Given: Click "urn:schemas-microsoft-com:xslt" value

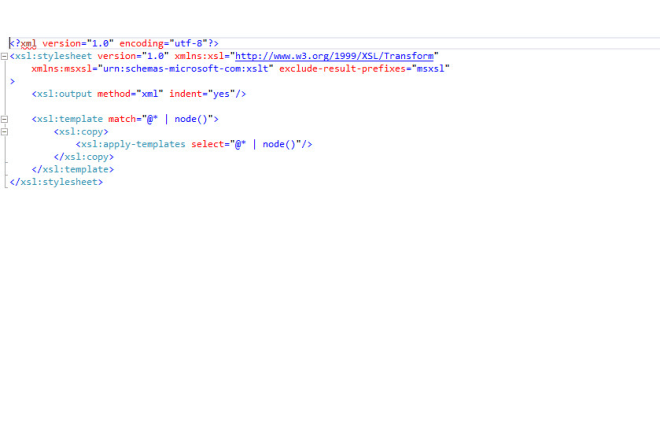Looking at the screenshot, I should [186, 69].
